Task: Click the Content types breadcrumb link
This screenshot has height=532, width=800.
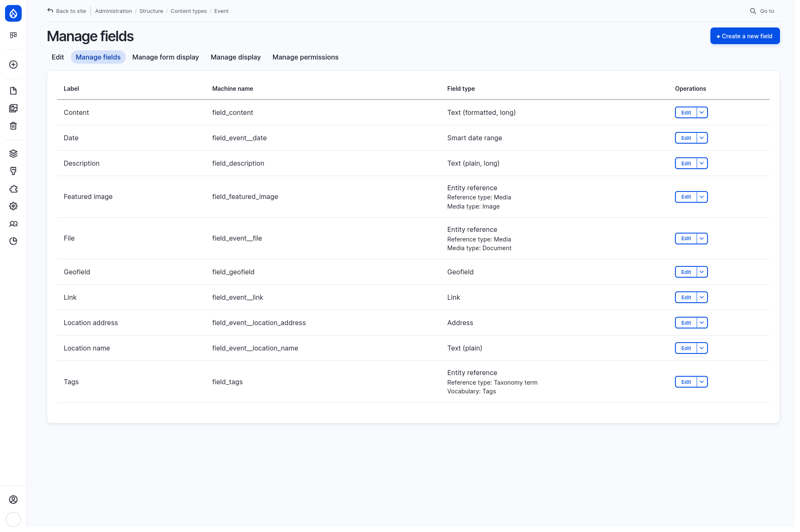Action: pos(188,11)
